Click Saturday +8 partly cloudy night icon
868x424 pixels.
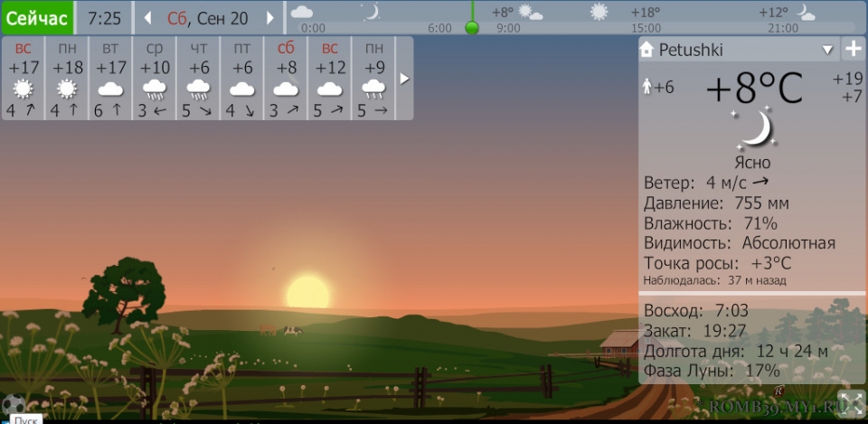(x=286, y=89)
